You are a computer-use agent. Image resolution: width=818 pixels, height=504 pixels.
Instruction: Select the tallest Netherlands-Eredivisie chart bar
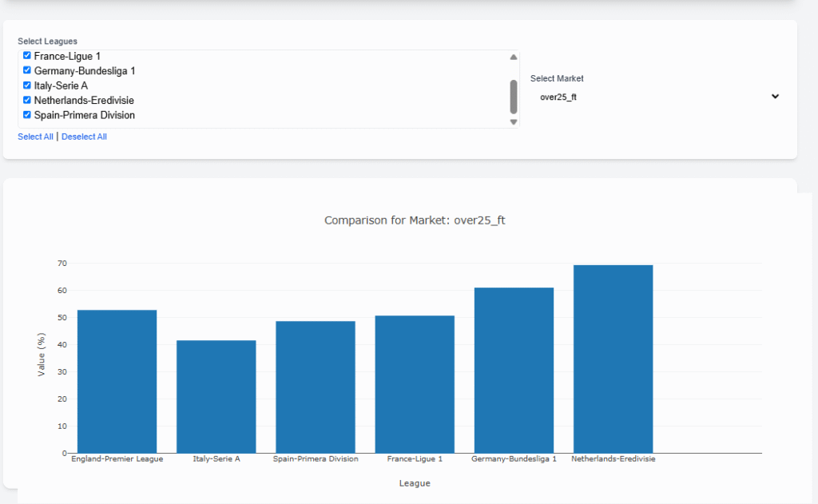coord(613,359)
